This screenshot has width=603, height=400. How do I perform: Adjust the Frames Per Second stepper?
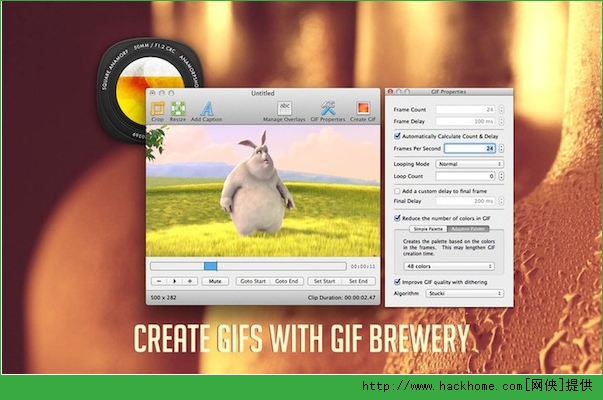501,148
